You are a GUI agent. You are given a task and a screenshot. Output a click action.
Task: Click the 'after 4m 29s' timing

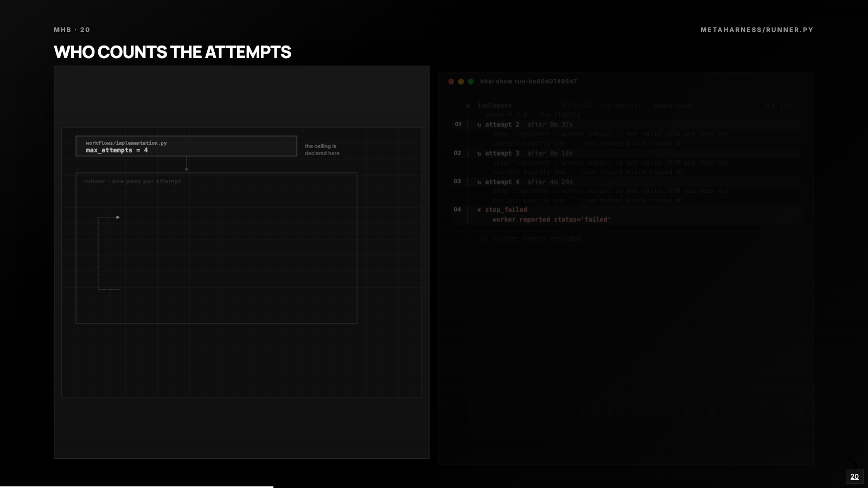550,182
